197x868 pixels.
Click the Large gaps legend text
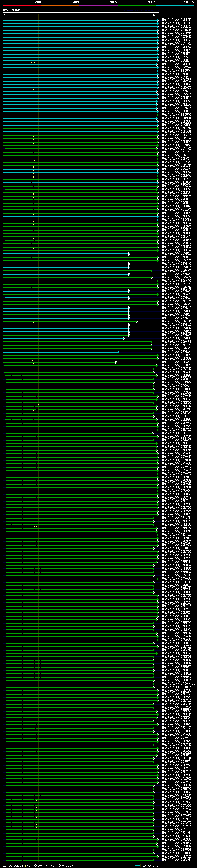point(38,865)
